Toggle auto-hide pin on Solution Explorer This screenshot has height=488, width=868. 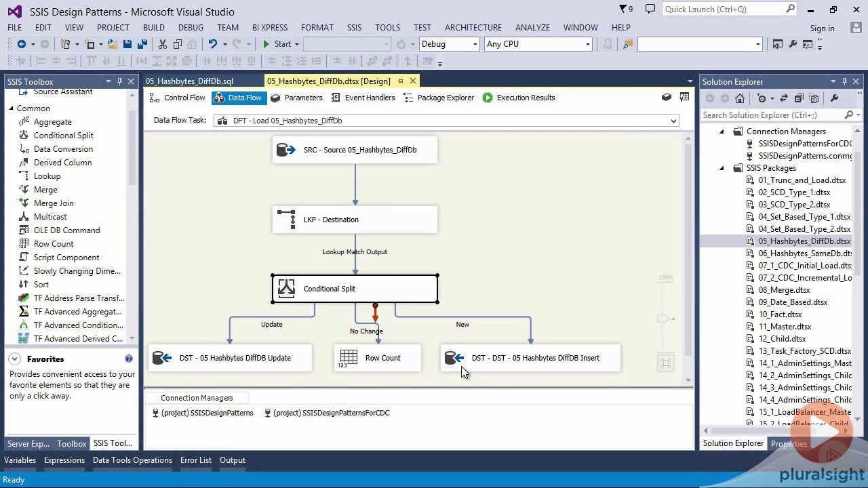point(844,81)
